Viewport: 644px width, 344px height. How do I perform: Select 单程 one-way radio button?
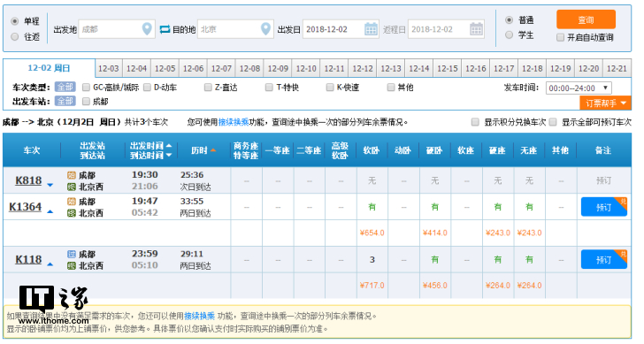pos(15,21)
